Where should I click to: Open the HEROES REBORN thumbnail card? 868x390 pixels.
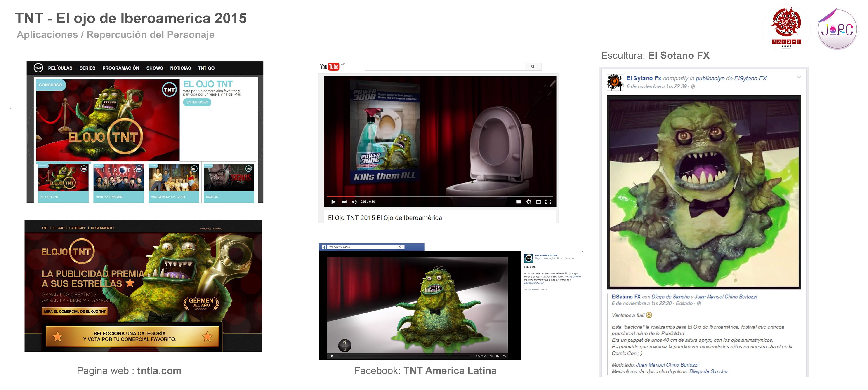pyautogui.click(x=118, y=183)
